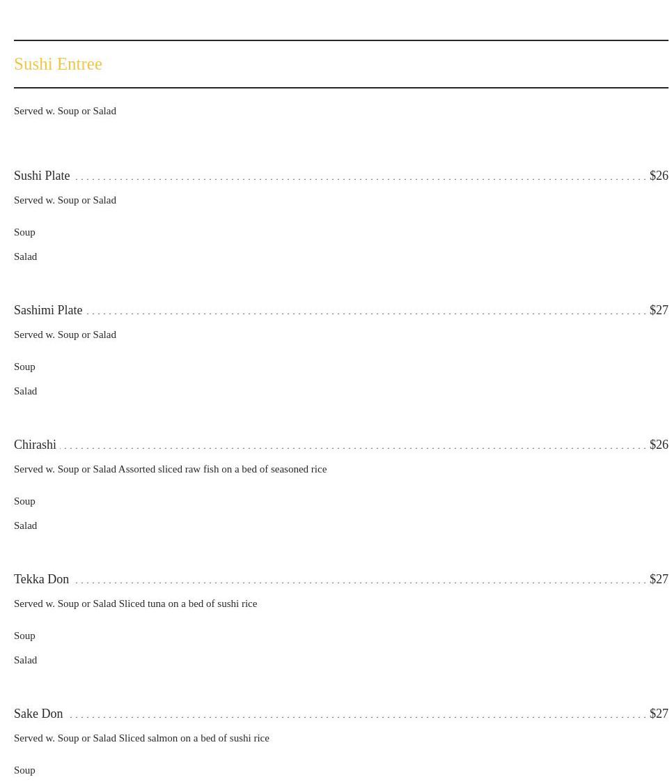Screen dimensions: 672x784
Task: Open the Chirashi menu item
Action: pos(35,445)
